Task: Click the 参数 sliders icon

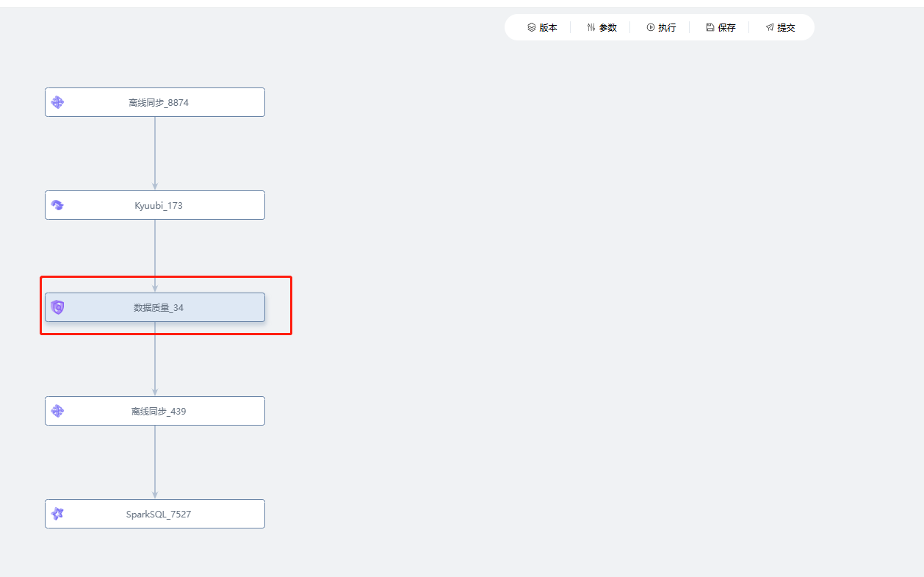Action: click(591, 27)
